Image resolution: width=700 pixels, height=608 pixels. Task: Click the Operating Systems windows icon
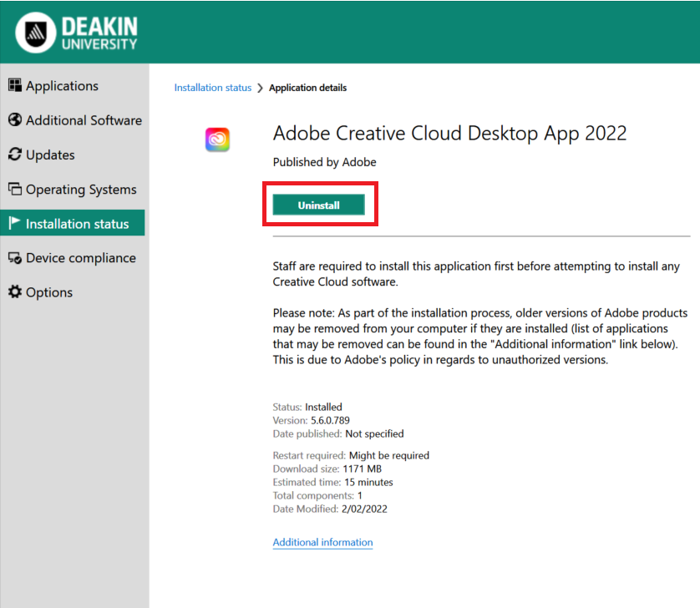(15, 189)
